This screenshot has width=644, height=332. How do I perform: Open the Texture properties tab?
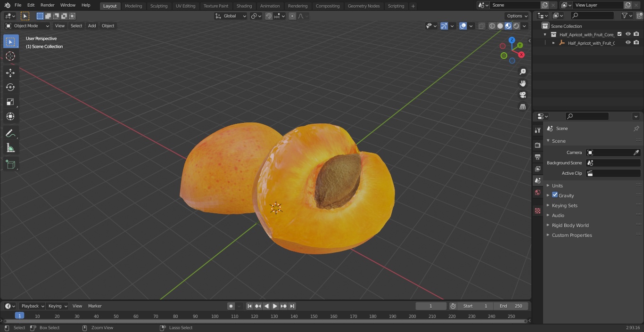point(537,211)
